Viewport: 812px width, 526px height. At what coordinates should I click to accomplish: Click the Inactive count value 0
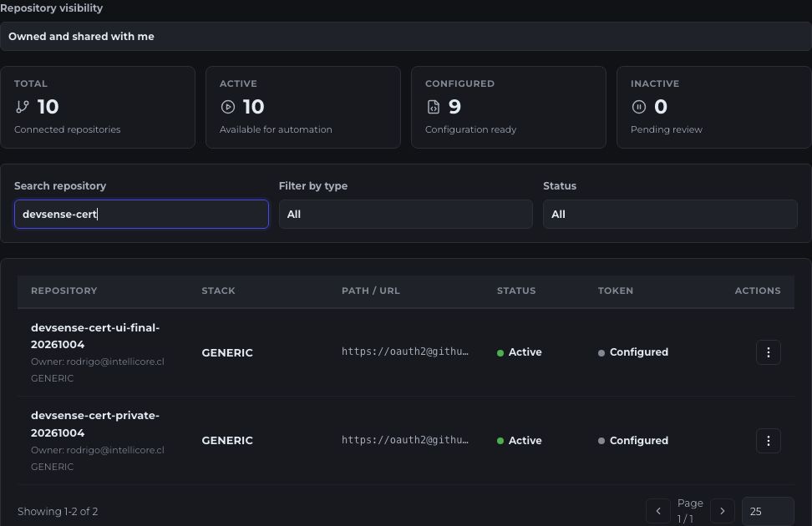(661, 107)
